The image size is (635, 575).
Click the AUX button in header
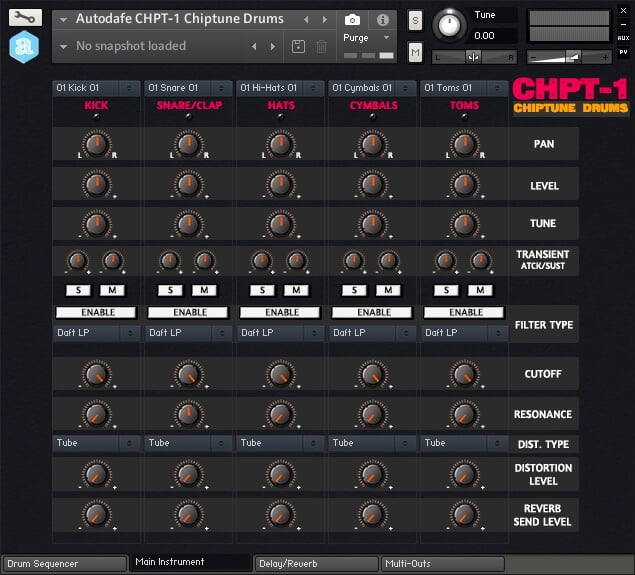[623, 38]
